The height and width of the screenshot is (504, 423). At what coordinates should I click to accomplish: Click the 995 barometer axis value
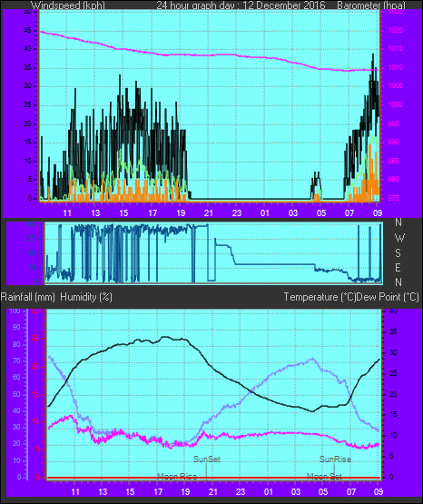click(394, 124)
